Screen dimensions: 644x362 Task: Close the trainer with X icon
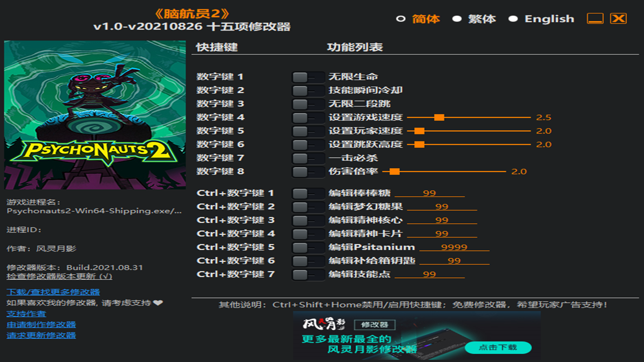[x=618, y=19]
